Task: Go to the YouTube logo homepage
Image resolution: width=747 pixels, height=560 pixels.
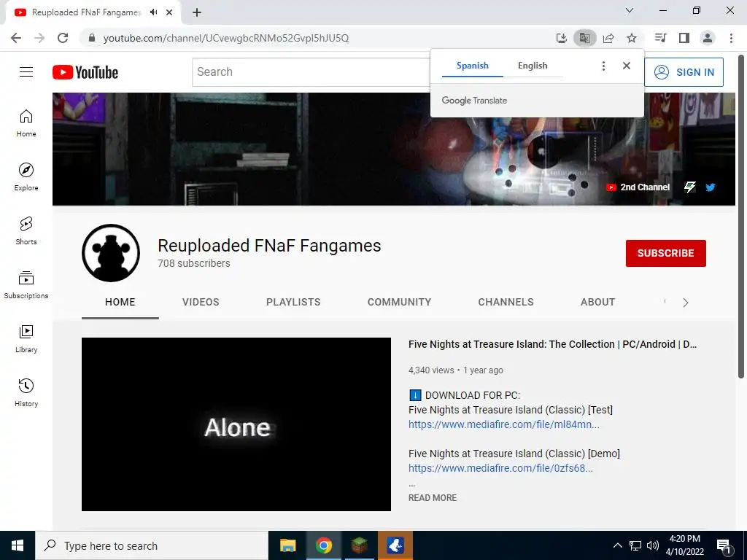Action: pos(85,72)
